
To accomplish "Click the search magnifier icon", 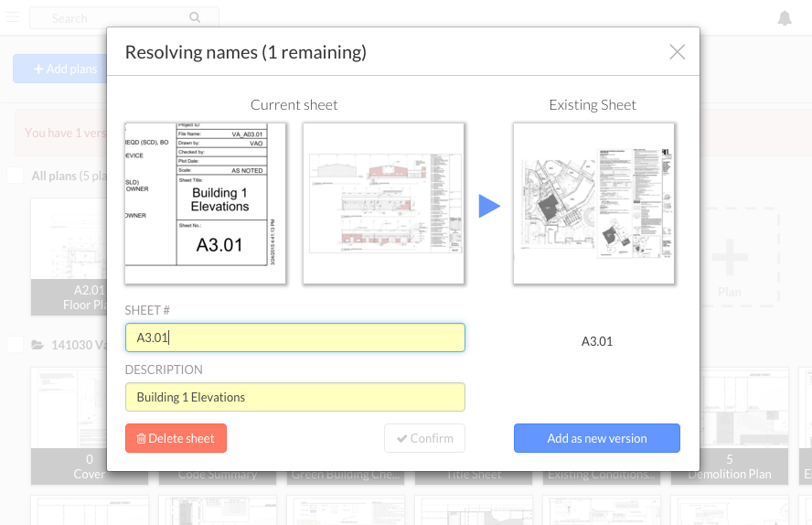I will click(x=195, y=17).
